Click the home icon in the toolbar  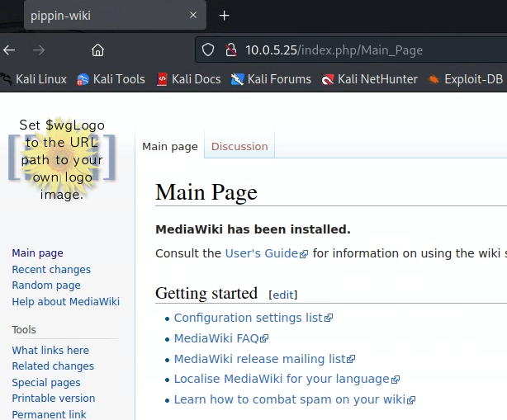(97, 50)
